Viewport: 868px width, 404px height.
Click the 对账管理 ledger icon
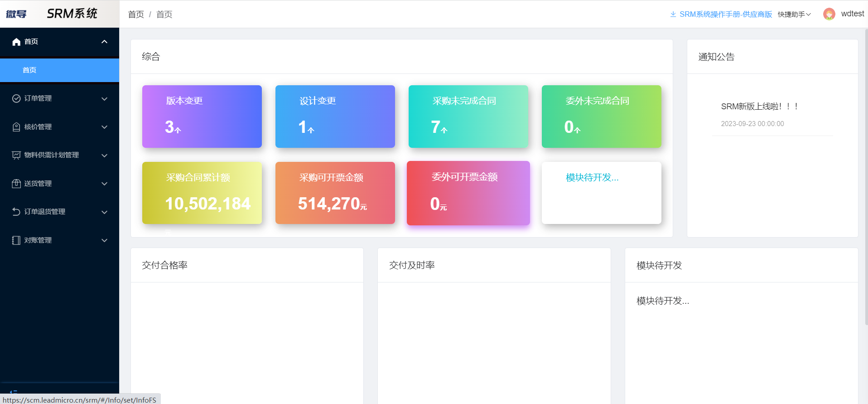point(16,240)
